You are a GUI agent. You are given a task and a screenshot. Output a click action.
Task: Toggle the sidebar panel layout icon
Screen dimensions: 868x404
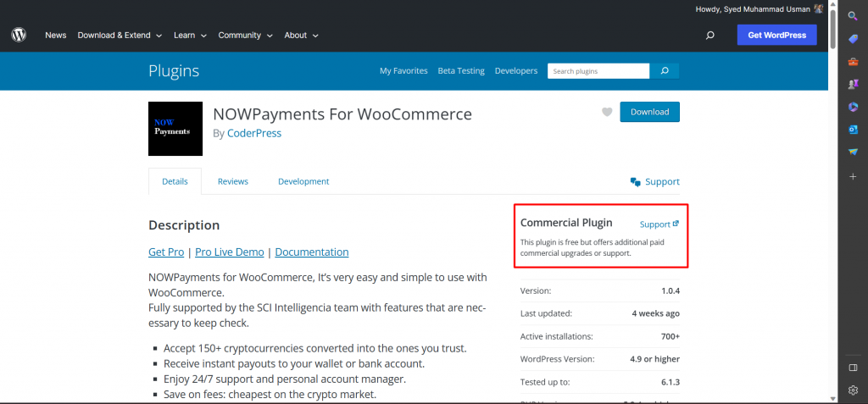853,368
